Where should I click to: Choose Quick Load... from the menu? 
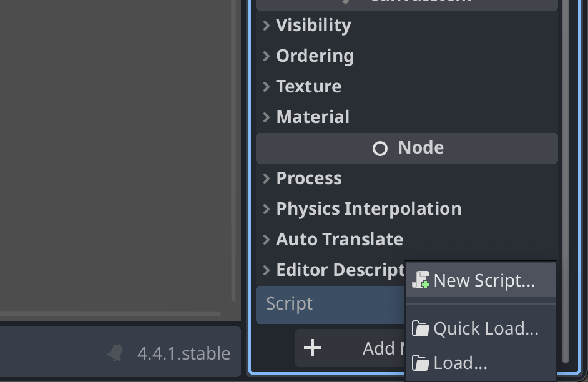(481, 329)
